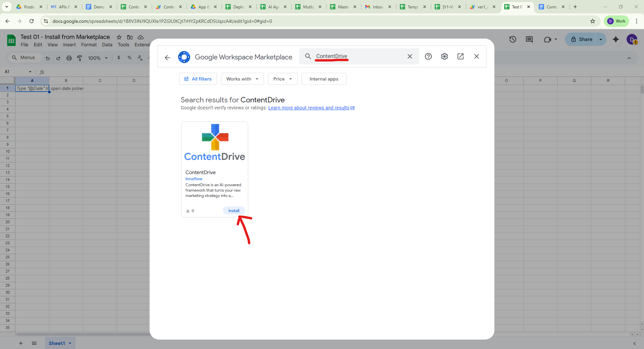Open the 100% zoom dropdown
Screen dimensions: 644x349
[x=98, y=58]
